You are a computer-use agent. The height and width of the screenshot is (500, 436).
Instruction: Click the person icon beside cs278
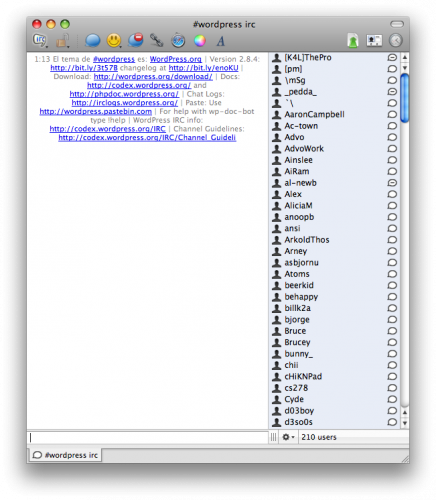pyautogui.click(x=276, y=388)
